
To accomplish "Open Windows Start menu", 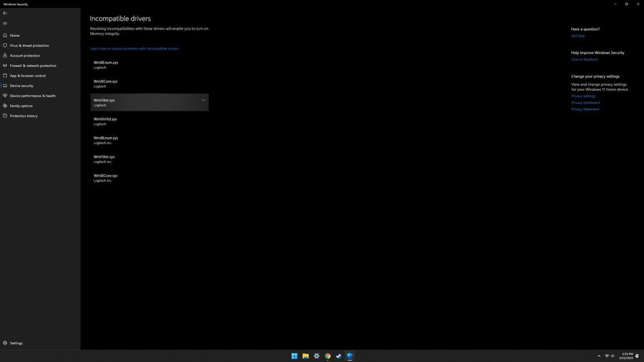I will (x=295, y=356).
